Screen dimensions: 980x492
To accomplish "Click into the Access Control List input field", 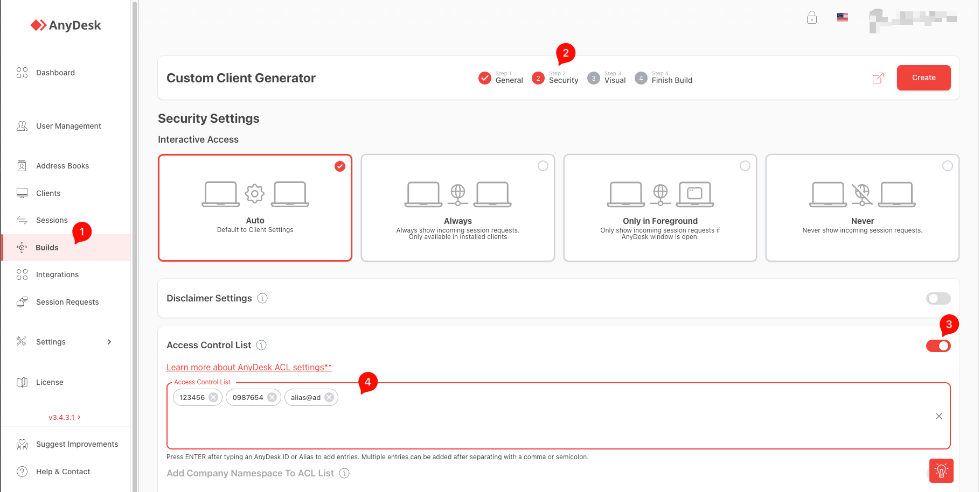I will click(x=558, y=416).
